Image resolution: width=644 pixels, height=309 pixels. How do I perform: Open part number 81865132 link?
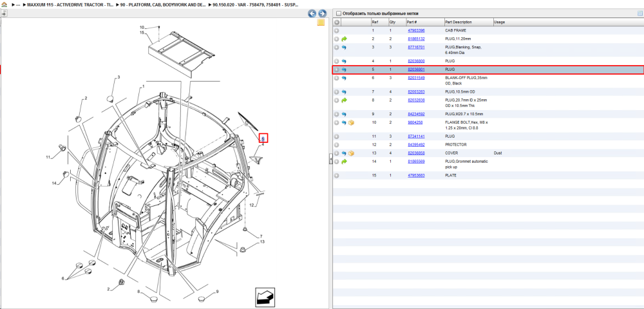pos(416,39)
